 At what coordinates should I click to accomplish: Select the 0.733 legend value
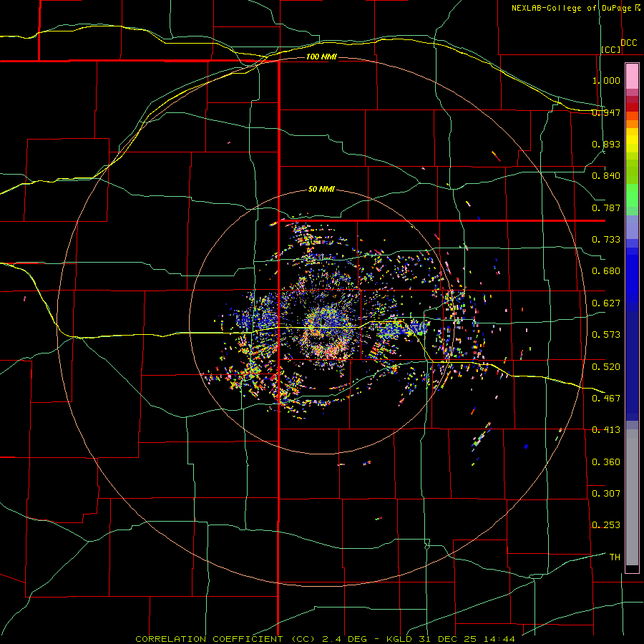pyautogui.click(x=606, y=240)
